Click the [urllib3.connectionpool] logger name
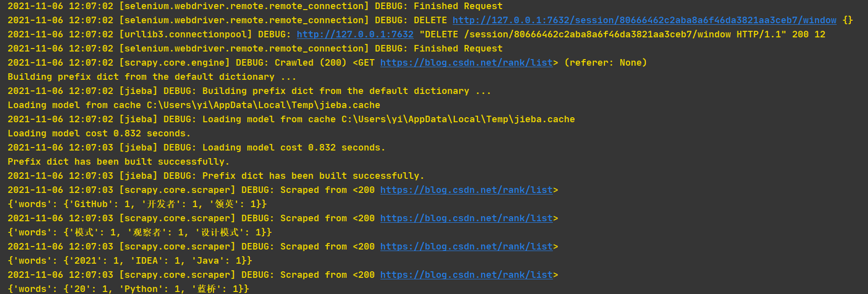 pos(186,34)
